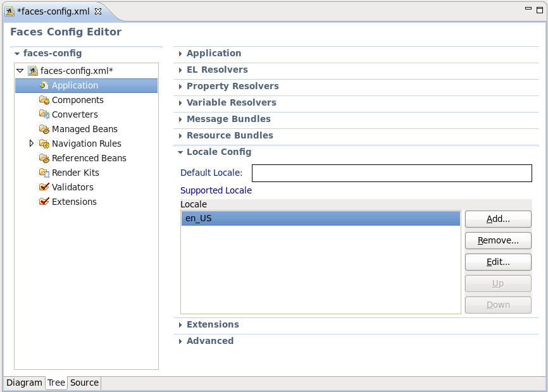Click the faces-config.xml tab file icon
This screenshot has height=392, width=548.
tap(9, 11)
